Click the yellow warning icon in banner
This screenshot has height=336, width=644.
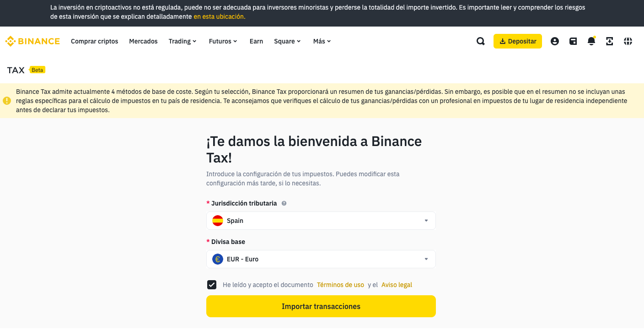point(7,101)
